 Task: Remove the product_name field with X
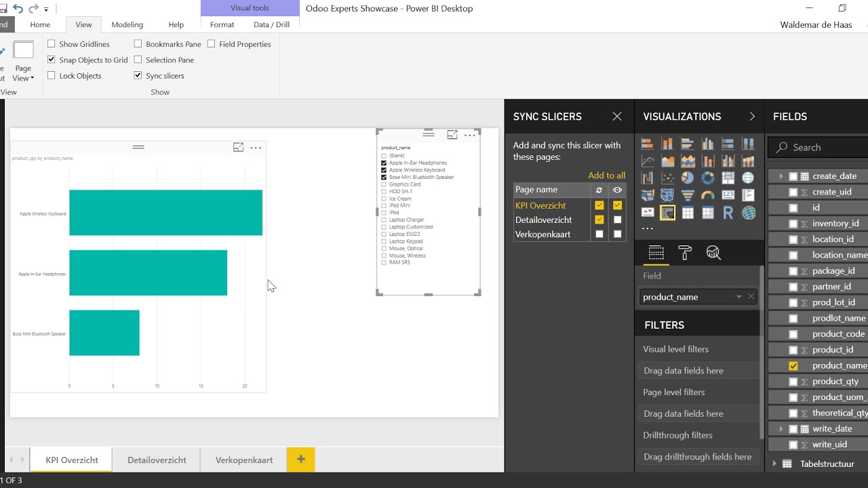pyautogui.click(x=751, y=297)
